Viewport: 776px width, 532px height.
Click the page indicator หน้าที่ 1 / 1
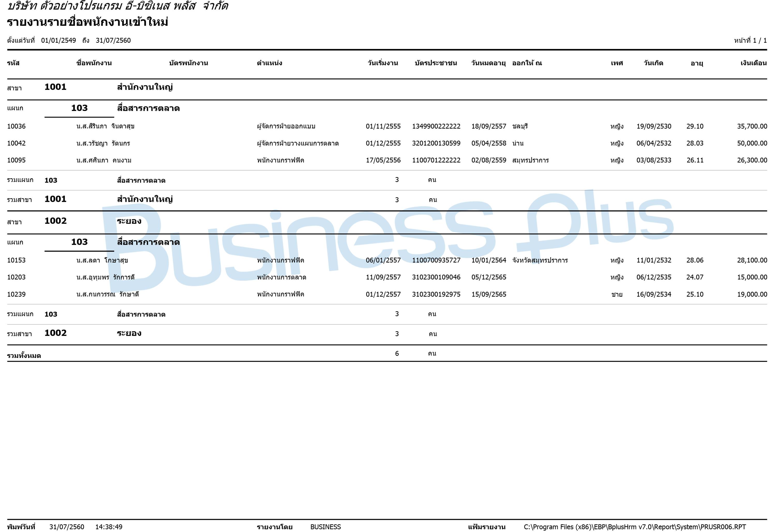(750, 40)
